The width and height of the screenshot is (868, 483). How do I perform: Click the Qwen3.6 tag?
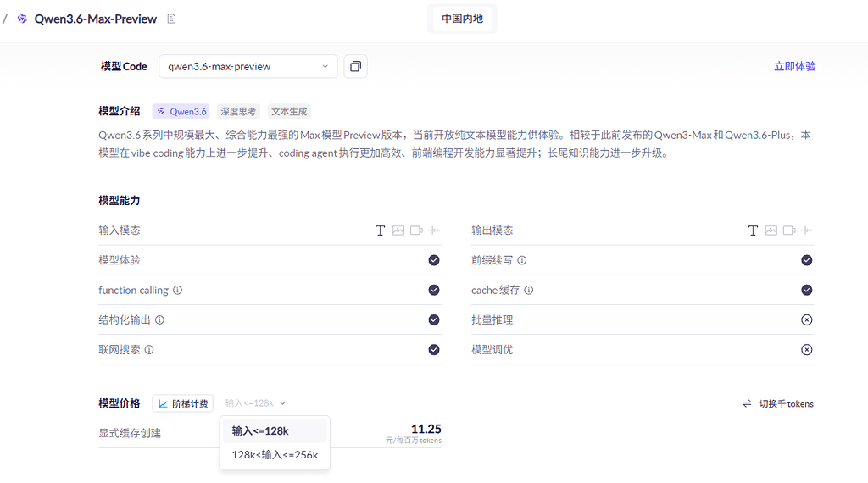pos(181,111)
